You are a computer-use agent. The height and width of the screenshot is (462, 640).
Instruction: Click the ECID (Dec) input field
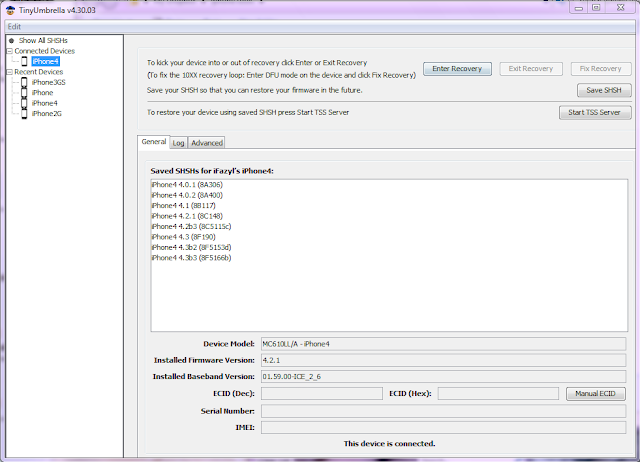[322, 393]
